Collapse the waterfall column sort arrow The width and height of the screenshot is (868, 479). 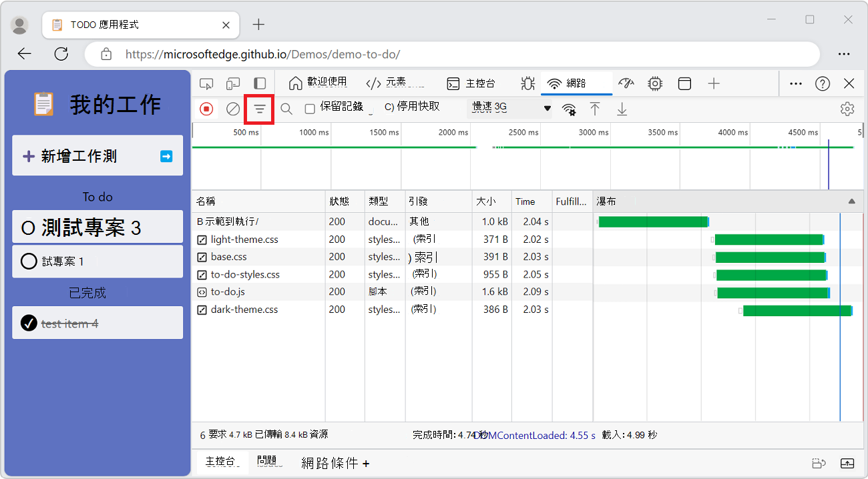tap(851, 201)
